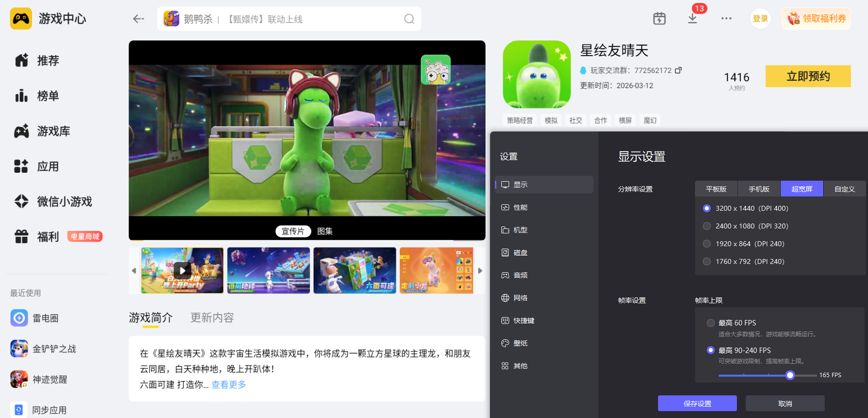Click the 策略经营 genre tag
This screenshot has height=418, width=868.
(x=520, y=120)
